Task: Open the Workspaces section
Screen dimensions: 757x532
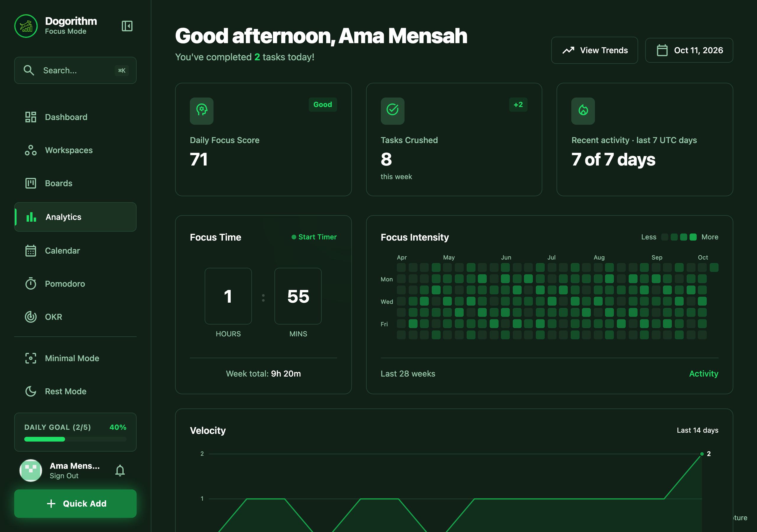Action: [75, 150]
